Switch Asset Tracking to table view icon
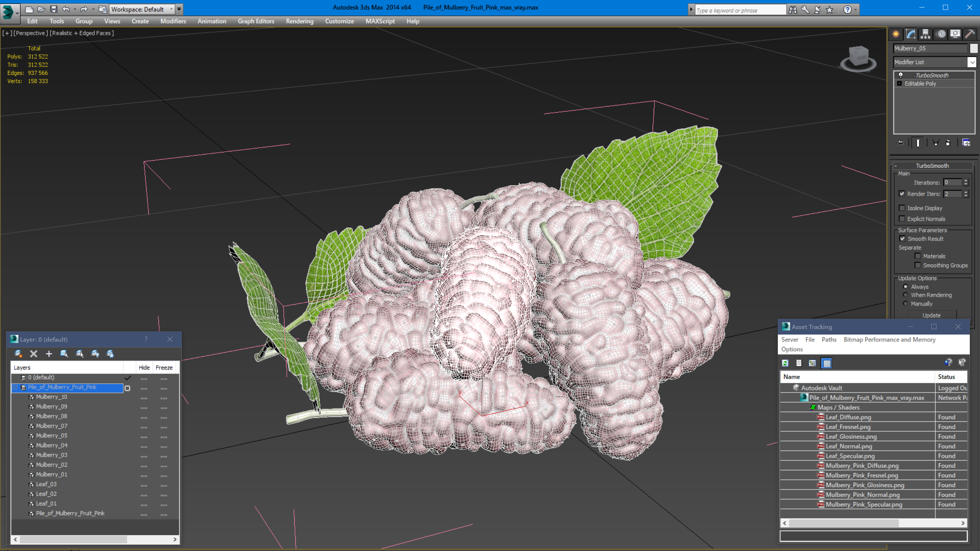 827,363
